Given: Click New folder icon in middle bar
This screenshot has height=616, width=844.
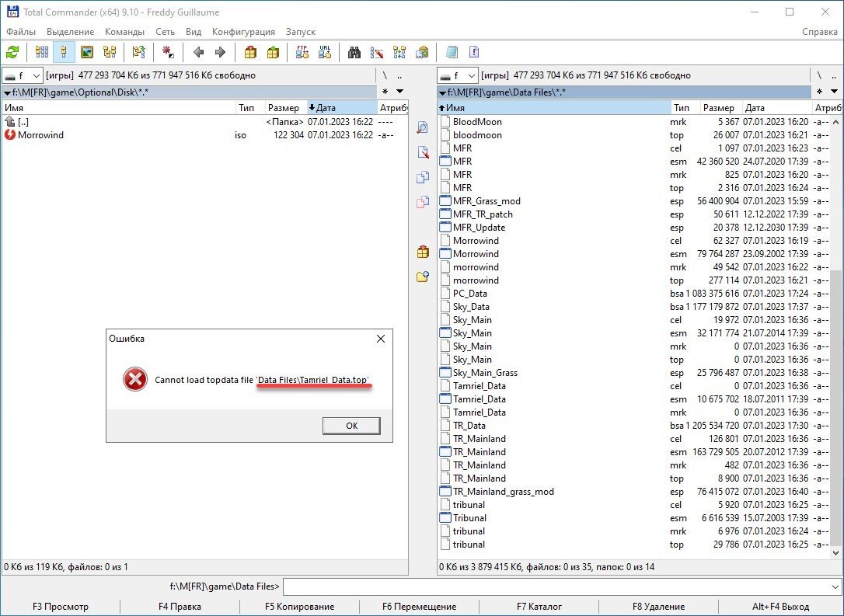Looking at the screenshot, I should [423, 277].
